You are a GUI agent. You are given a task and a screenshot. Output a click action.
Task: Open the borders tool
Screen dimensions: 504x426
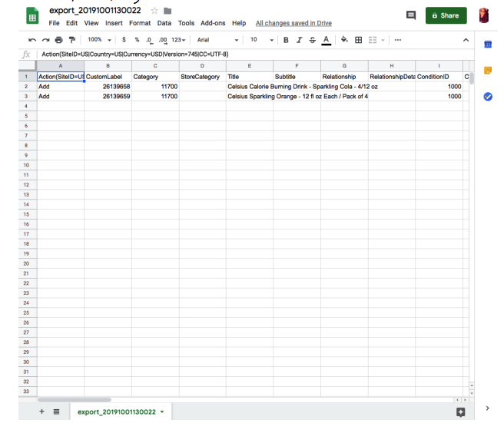click(x=358, y=40)
